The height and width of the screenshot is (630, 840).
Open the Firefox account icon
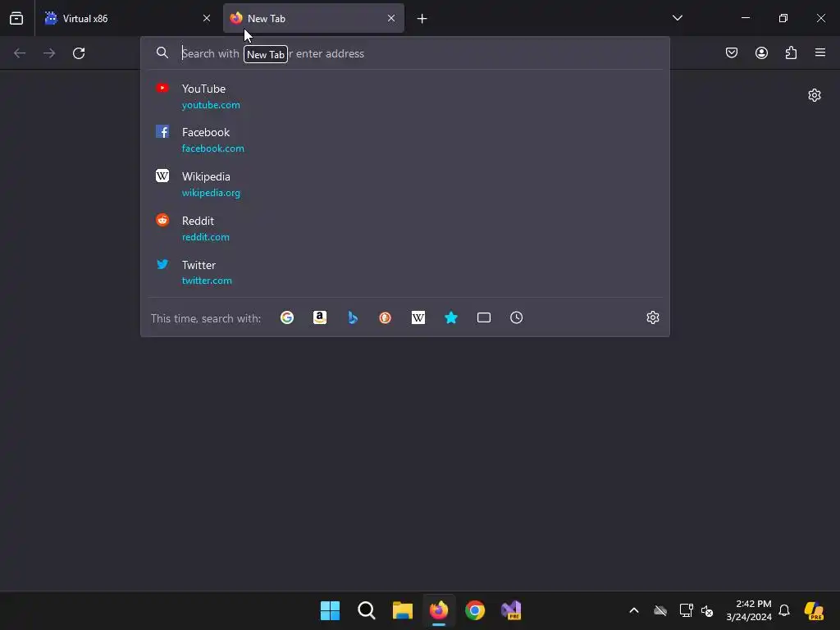pos(761,52)
